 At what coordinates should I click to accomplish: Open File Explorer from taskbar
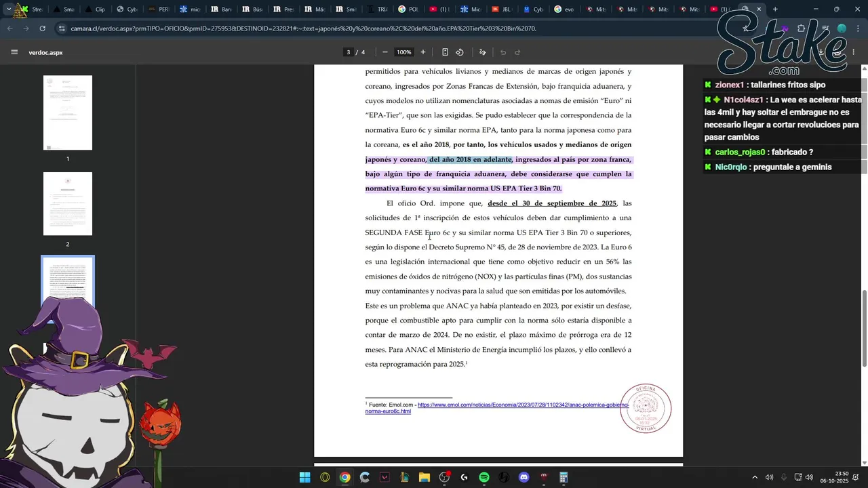tap(424, 477)
